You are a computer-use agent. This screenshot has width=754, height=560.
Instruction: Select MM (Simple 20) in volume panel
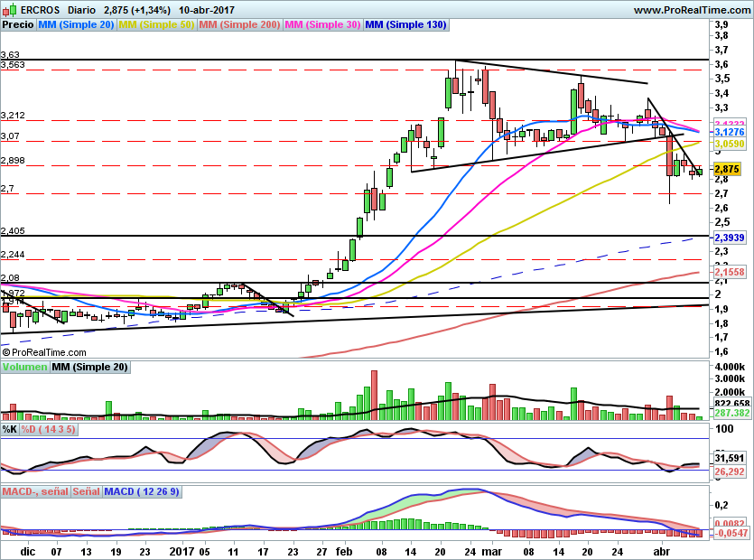pos(89,367)
